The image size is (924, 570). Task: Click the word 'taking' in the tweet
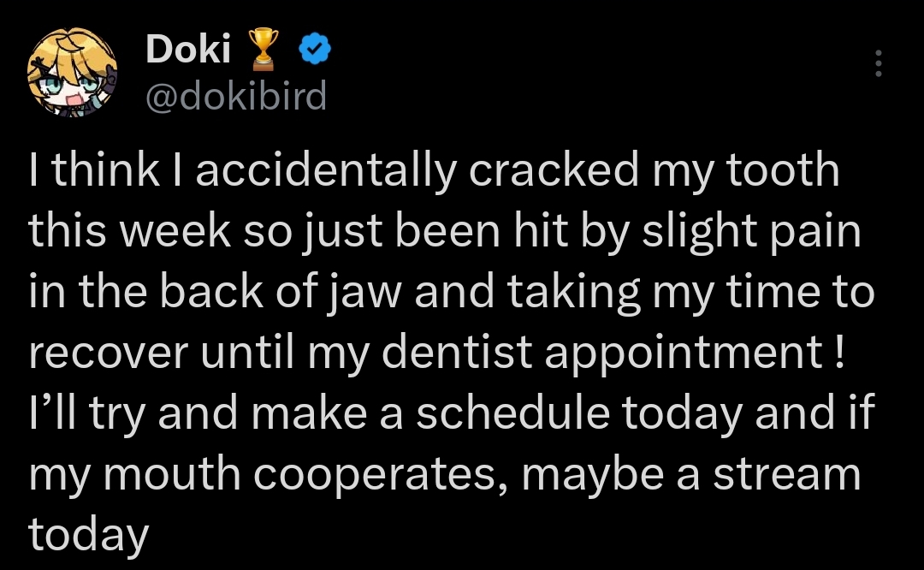(573, 294)
